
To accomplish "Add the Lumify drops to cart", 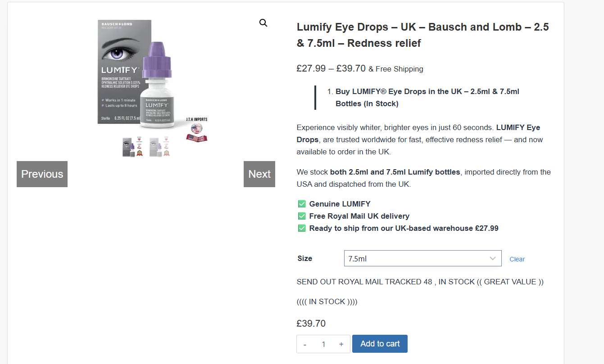I will click(380, 344).
